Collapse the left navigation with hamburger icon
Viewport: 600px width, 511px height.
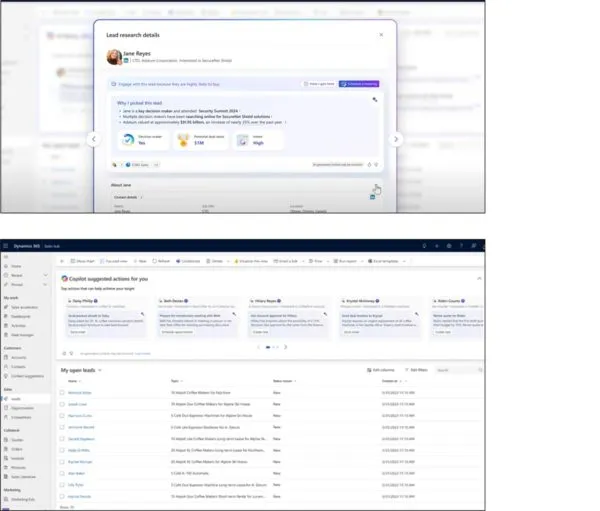click(6, 257)
